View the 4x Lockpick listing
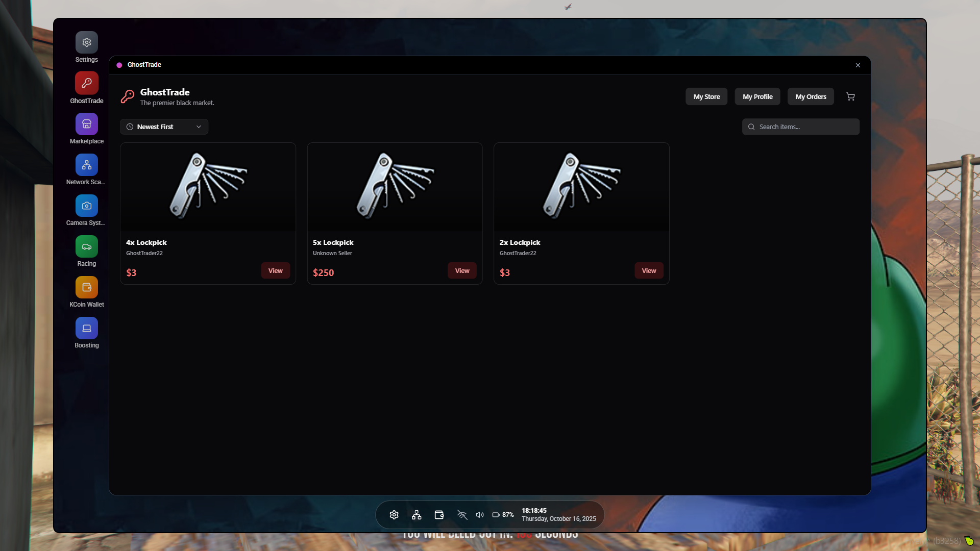The height and width of the screenshot is (551, 980). pos(275,270)
